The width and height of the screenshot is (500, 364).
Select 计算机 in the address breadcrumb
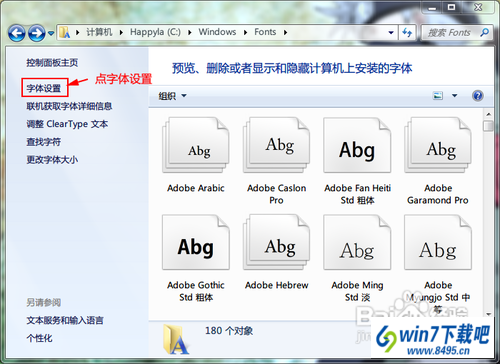[99, 32]
